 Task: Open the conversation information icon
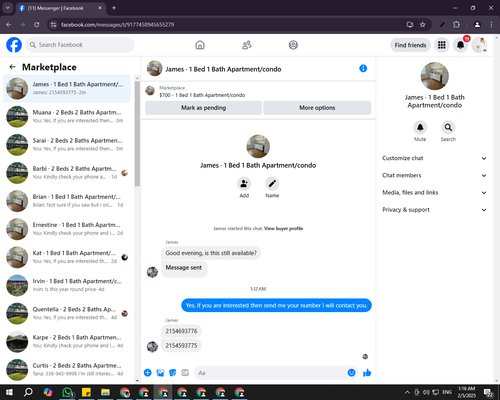click(x=363, y=68)
